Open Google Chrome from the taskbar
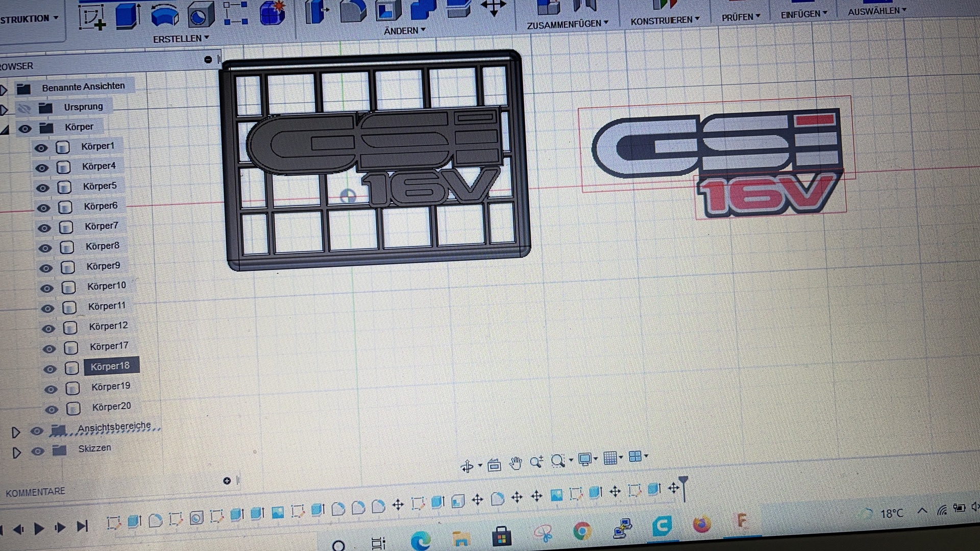Screen dimensions: 980x551 (582, 531)
